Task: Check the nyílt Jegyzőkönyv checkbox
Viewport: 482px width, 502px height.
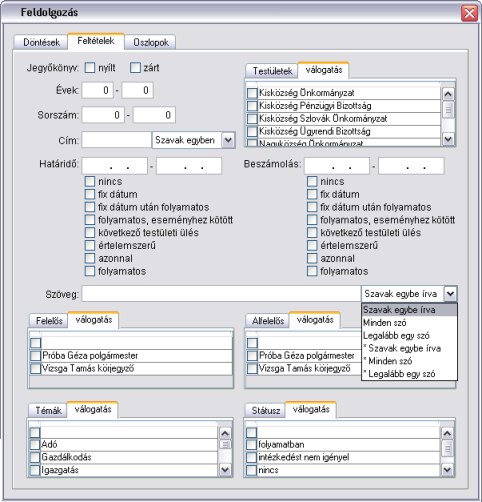Action: [90, 68]
